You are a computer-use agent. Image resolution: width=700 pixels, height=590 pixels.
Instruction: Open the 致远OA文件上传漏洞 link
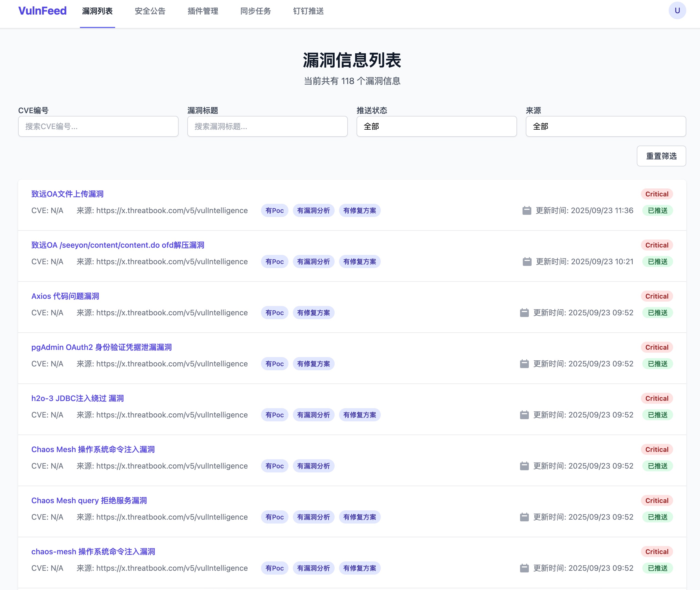pos(67,194)
